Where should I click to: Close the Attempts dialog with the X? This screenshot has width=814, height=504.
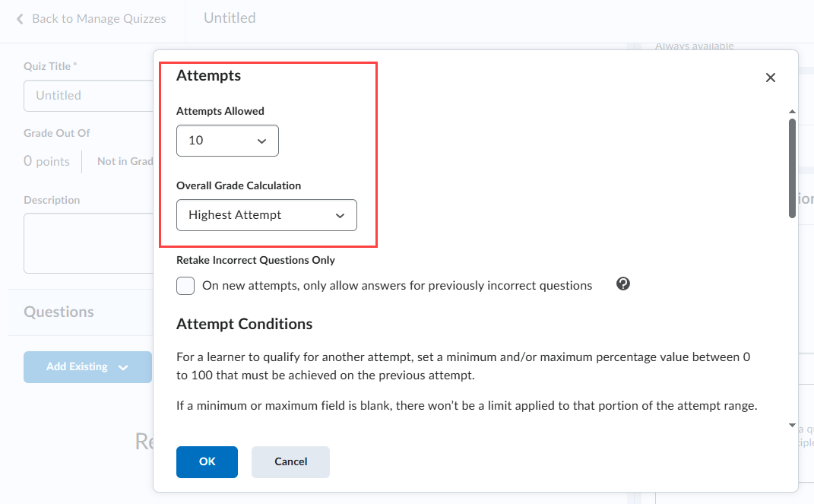[x=770, y=78]
